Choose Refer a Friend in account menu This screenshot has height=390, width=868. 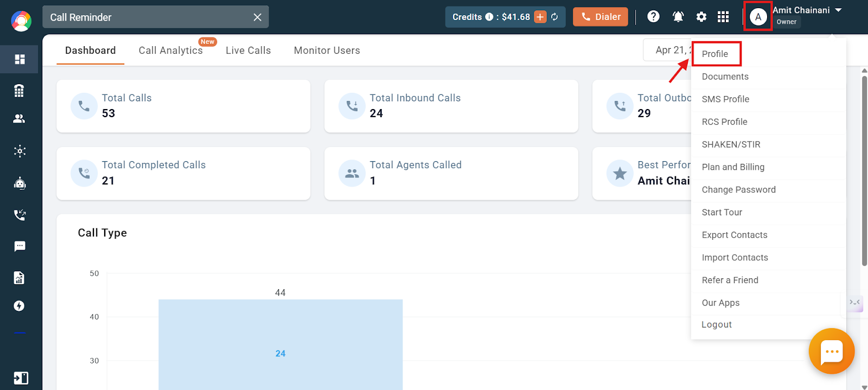(x=730, y=280)
